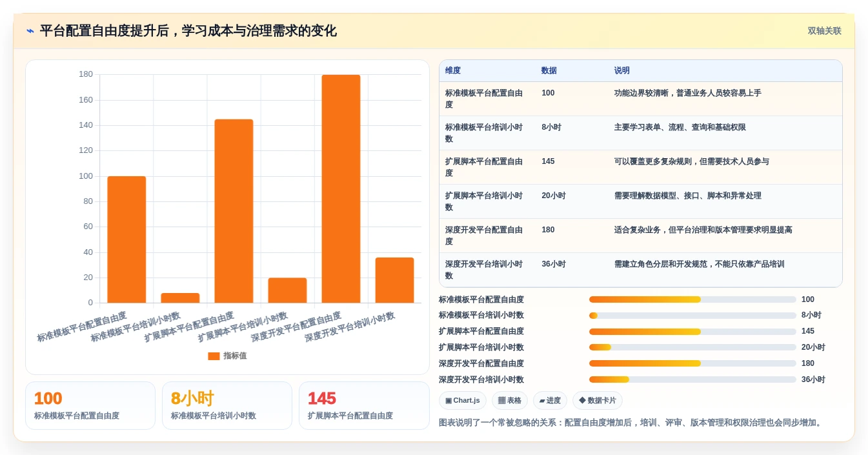This screenshot has height=455, width=868.
Task: Click the progress bar for 深度开发平台培训小时数
Action: pyautogui.click(x=692, y=379)
